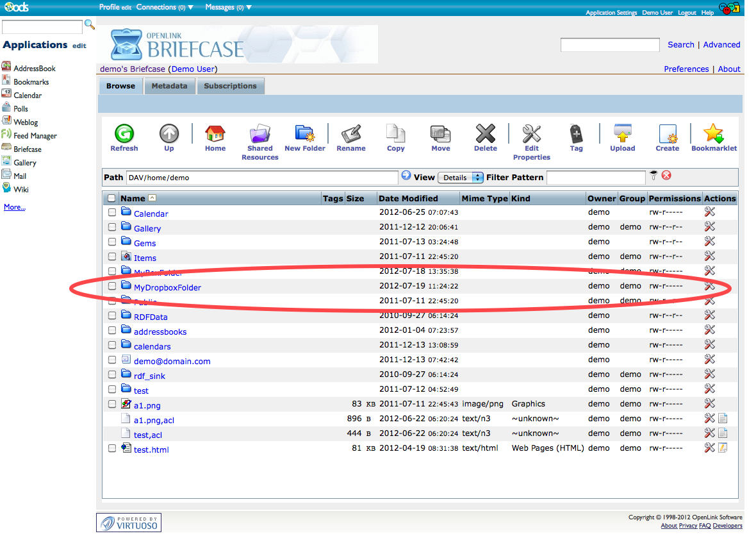Click the Refresh toolbar icon
Screen dimensions: 756x545
pos(124,134)
